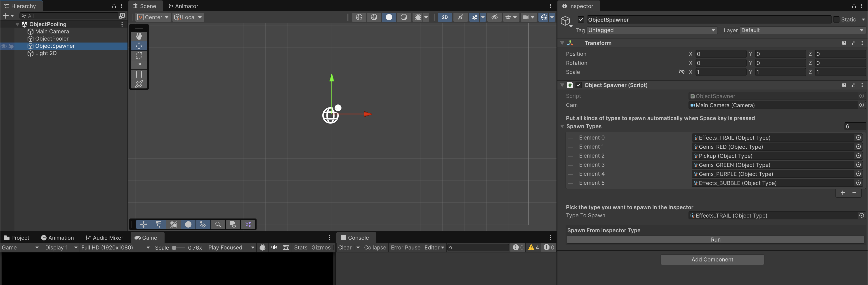
Task: Select the Rotate tool in scene toolbar
Action: (x=139, y=55)
